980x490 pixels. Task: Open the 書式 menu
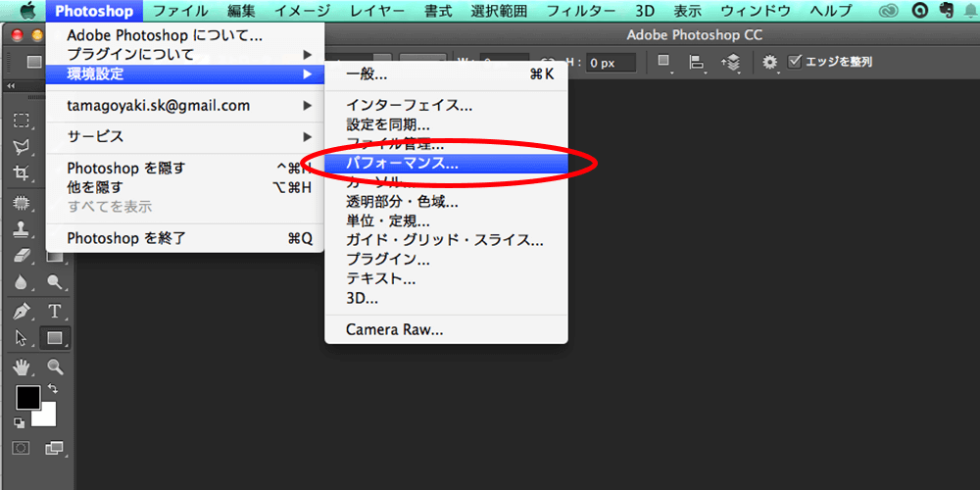click(x=438, y=10)
